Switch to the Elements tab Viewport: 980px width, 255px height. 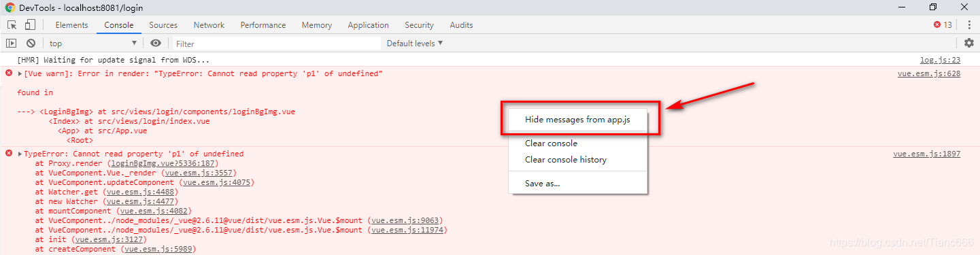pos(72,25)
